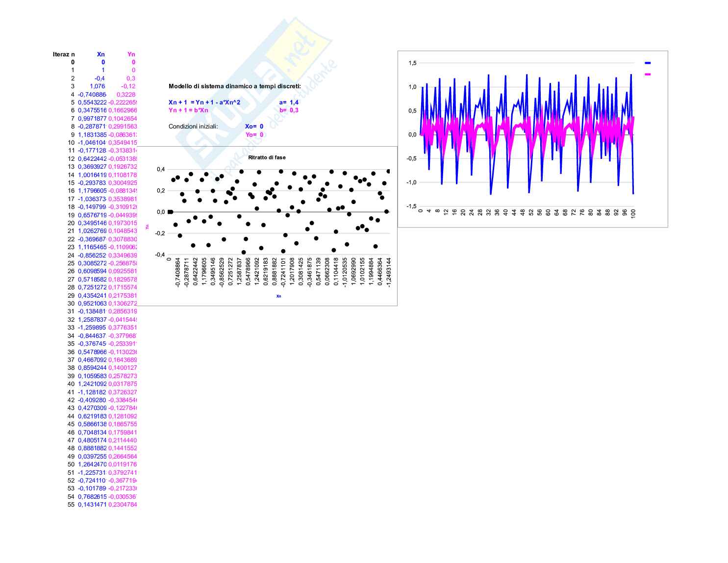Image resolution: width=728 pixels, height=563 pixels.
Task: Click the 'Iteraz n' column header
Action: (64, 54)
